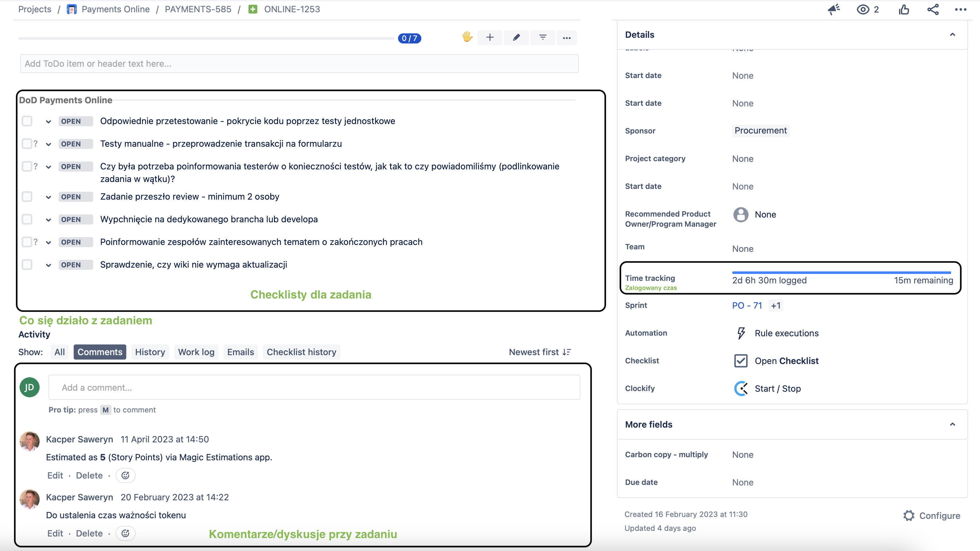This screenshot has width=980, height=551.
Task: Click the share icon at top right
Action: [932, 9]
